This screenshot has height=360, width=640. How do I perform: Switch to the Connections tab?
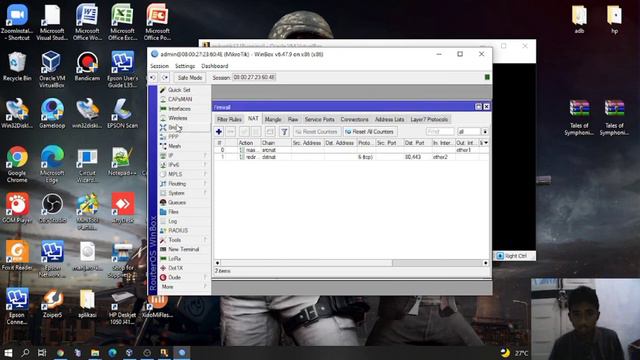coord(354,120)
